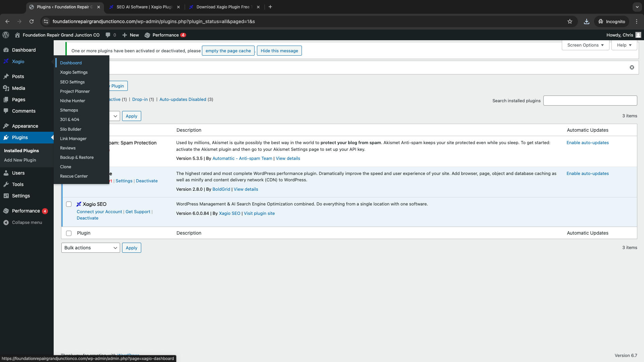The height and width of the screenshot is (362, 644).
Task: Deactivate the Xagio SEO plugin
Action: click(88, 218)
